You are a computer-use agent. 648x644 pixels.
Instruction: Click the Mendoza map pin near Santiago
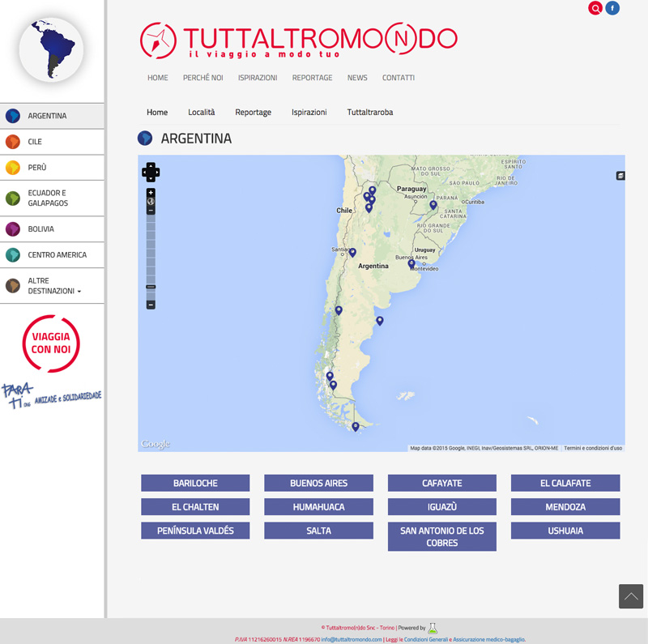[352, 253]
